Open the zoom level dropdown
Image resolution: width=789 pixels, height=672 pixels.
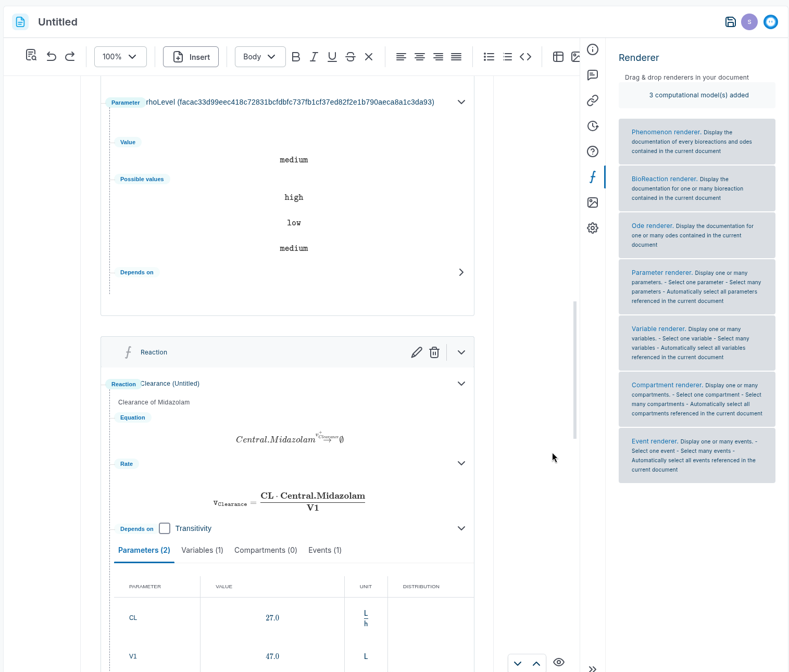pos(120,57)
